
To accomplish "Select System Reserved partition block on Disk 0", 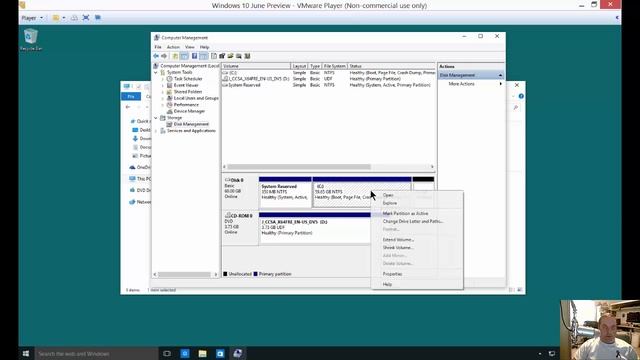I will click(x=285, y=192).
